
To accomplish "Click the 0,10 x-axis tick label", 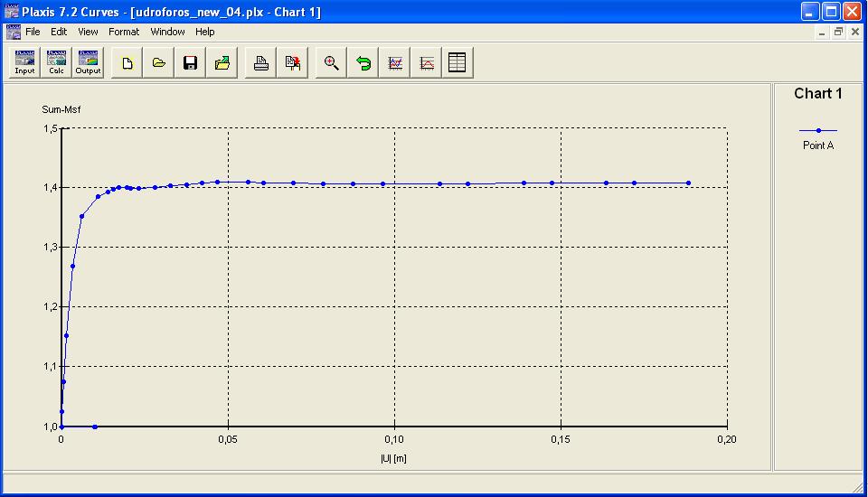I will click(x=394, y=439).
